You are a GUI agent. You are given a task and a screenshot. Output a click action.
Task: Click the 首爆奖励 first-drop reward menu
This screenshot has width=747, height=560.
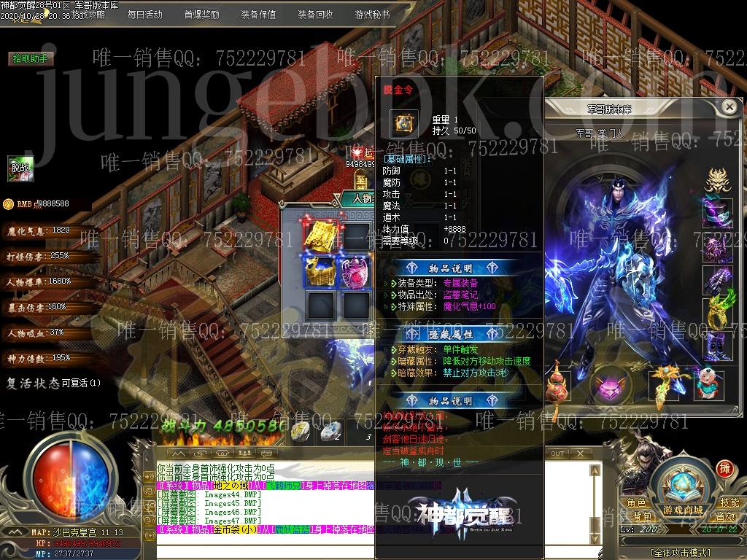pos(201,14)
